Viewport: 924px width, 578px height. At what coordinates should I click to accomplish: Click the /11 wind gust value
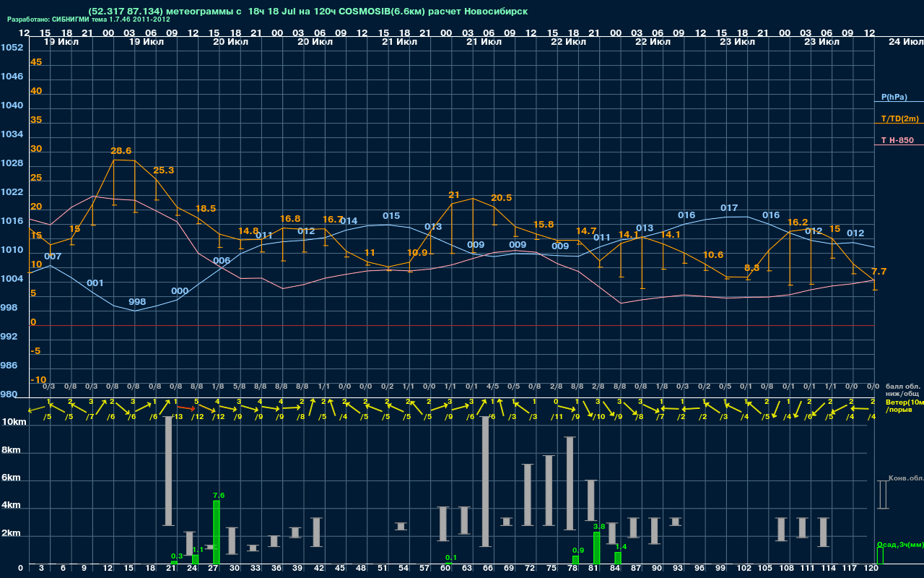557,417
